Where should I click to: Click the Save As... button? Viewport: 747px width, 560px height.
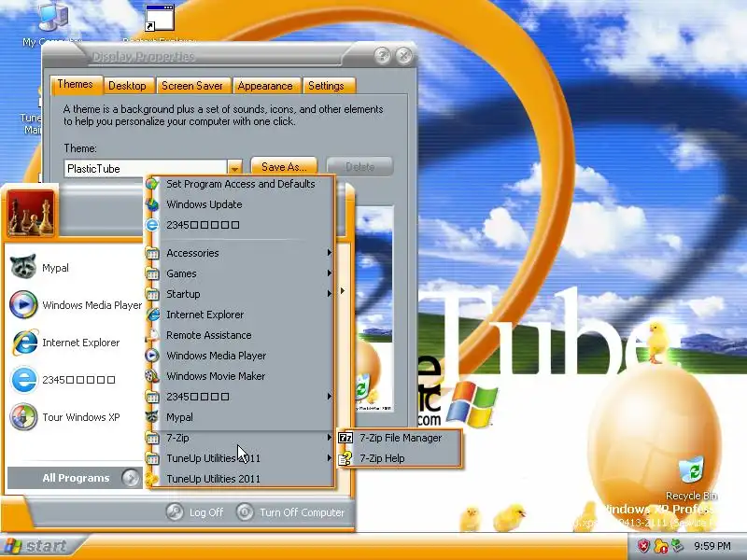tap(284, 167)
